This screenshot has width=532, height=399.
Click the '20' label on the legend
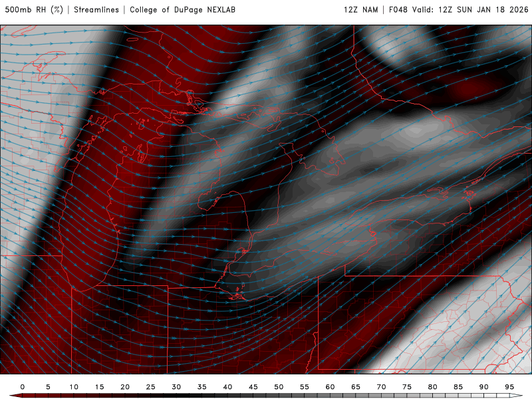tap(125, 387)
